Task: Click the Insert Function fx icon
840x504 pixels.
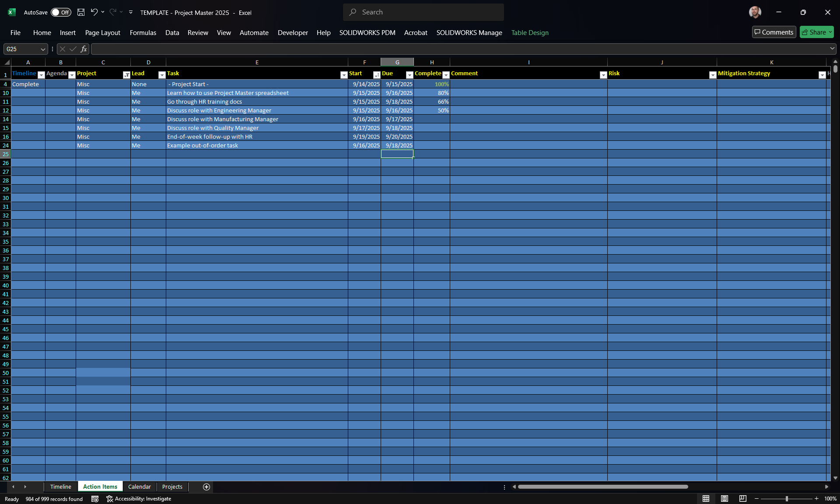Action: click(x=84, y=49)
